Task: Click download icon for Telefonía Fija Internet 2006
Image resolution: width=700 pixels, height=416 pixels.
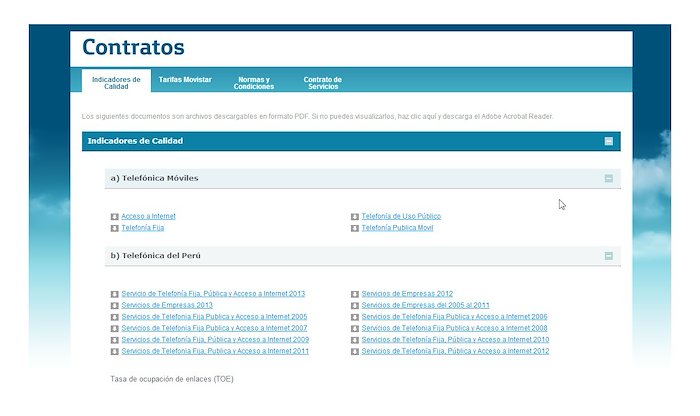Action: coord(355,317)
